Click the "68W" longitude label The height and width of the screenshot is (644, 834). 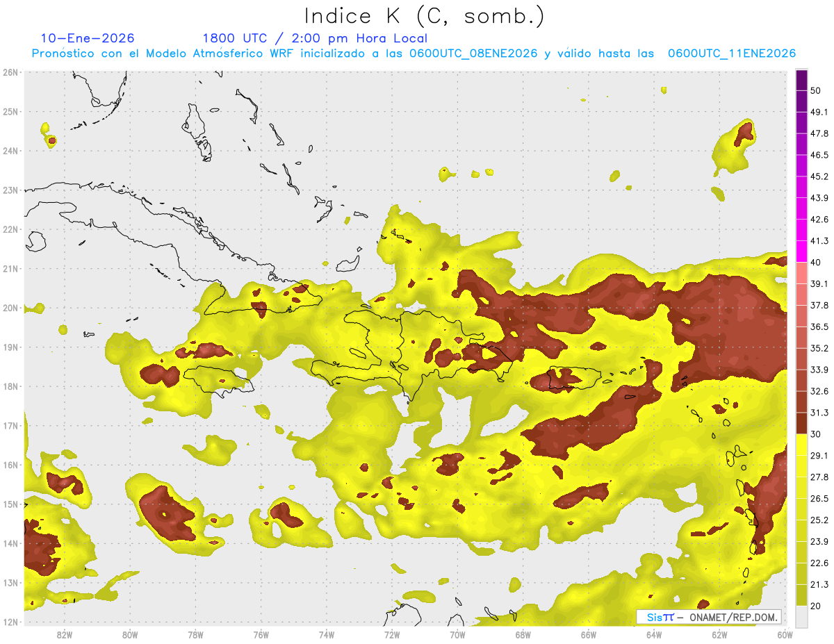point(523,634)
